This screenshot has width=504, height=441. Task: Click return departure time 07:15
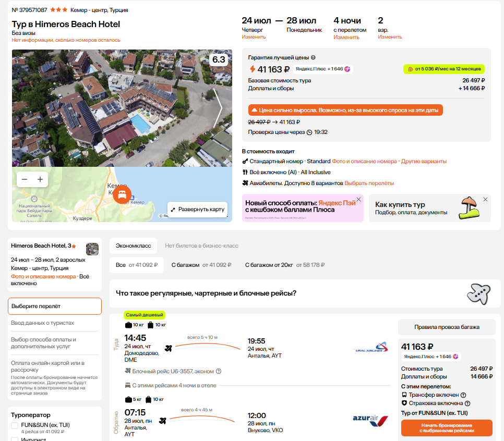[x=135, y=412]
